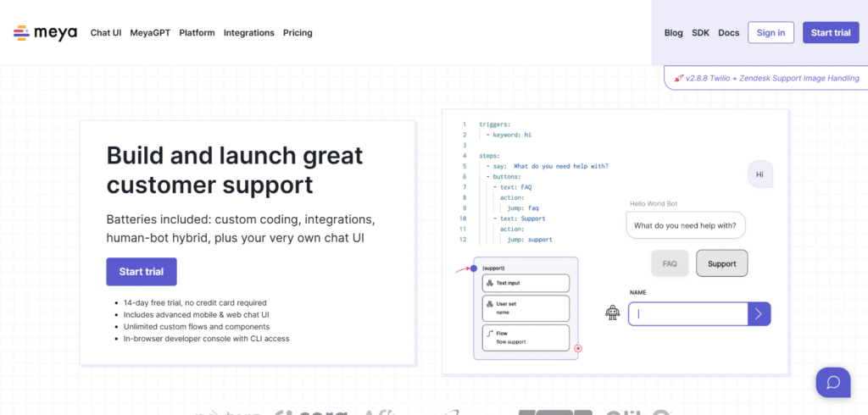Open the Platform menu item
Screen dimensions: 868x415
click(197, 33)
